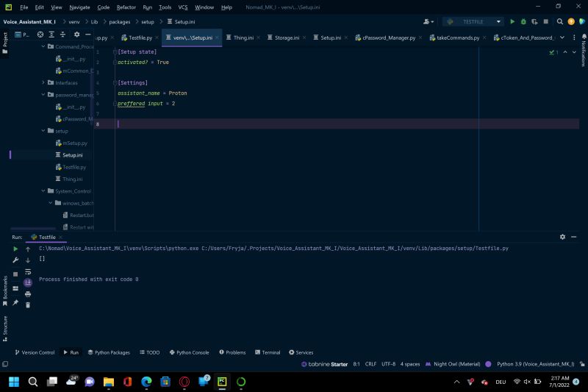Open the Code With Me user icon

pyautogui.click(x=429, y=22)
